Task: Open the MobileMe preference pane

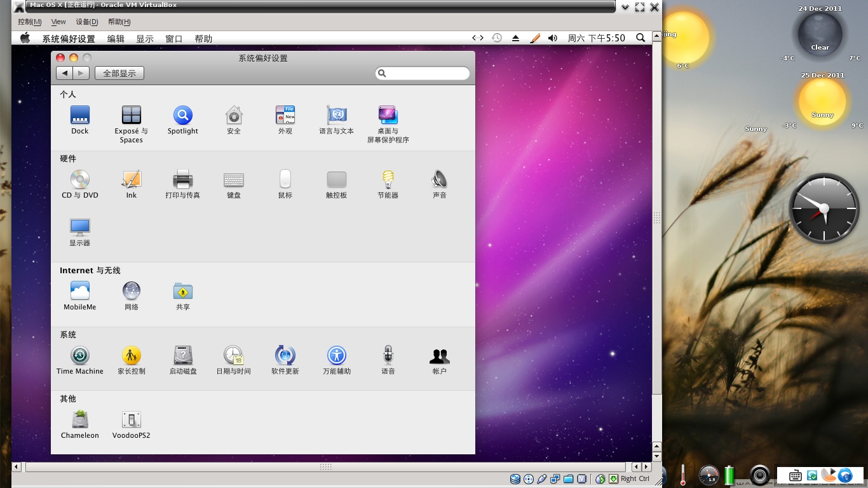Action: tap(79, 296)
